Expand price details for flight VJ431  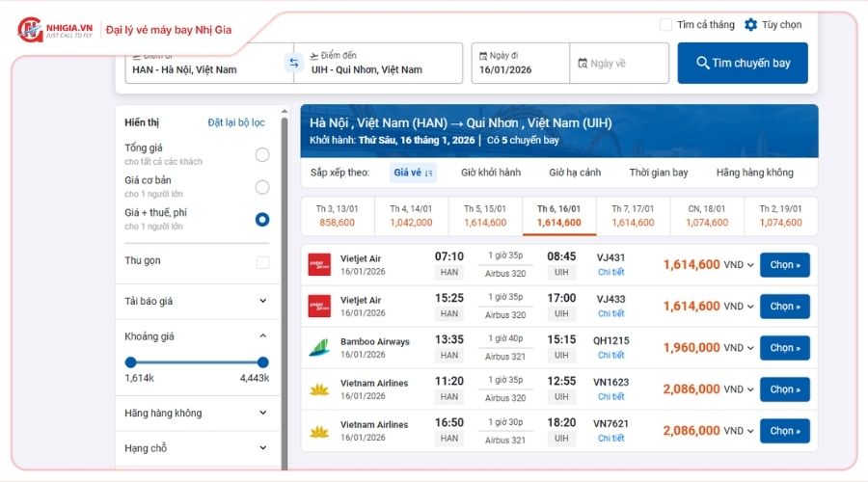pyautogui.click(x=750, y=265)
